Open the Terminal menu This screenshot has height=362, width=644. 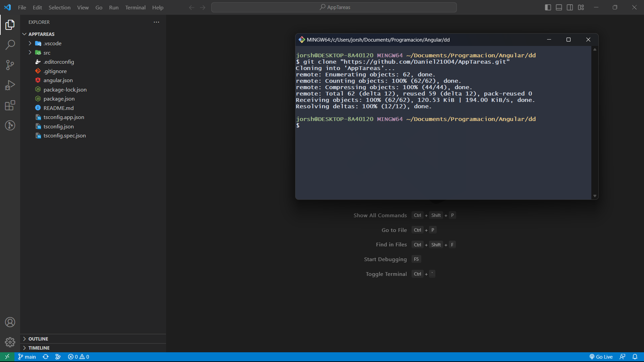(x=135, y=7)
